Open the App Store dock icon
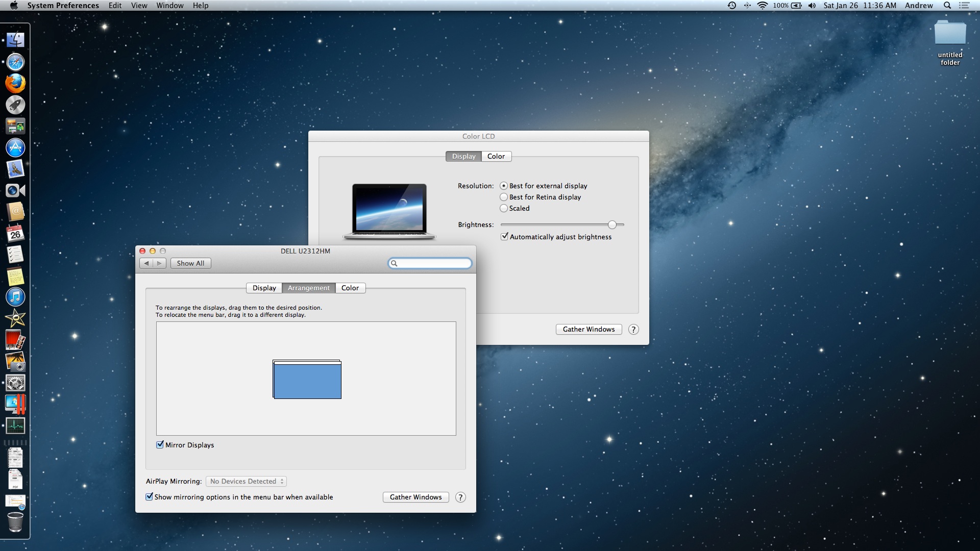Image resolution: width=980 pixels, height=551 pixels. 15,148
